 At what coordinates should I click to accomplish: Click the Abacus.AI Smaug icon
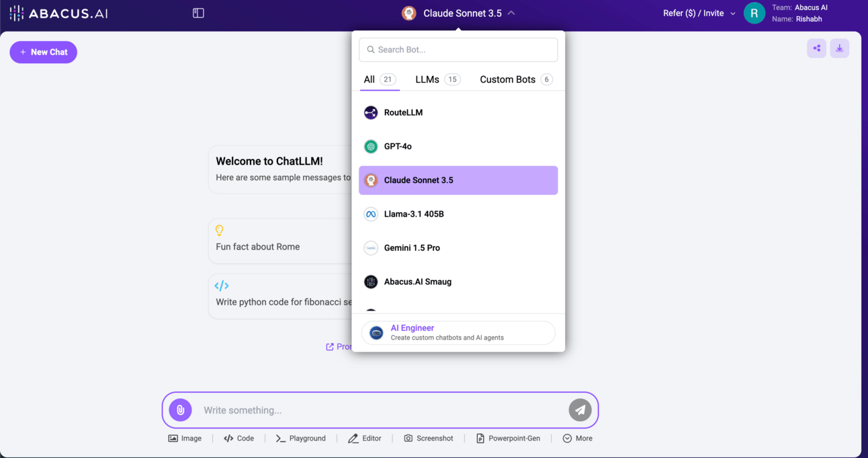[x=371, y=282]
